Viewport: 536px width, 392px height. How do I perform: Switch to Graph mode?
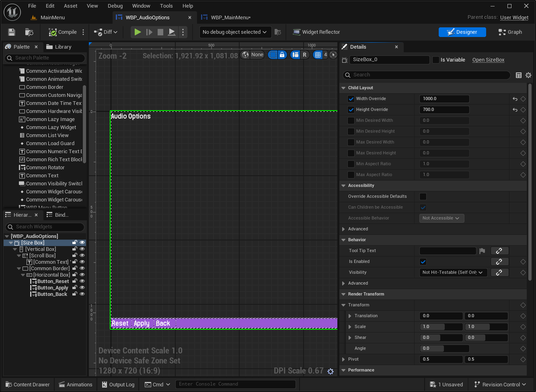click(x=510, y=32)
